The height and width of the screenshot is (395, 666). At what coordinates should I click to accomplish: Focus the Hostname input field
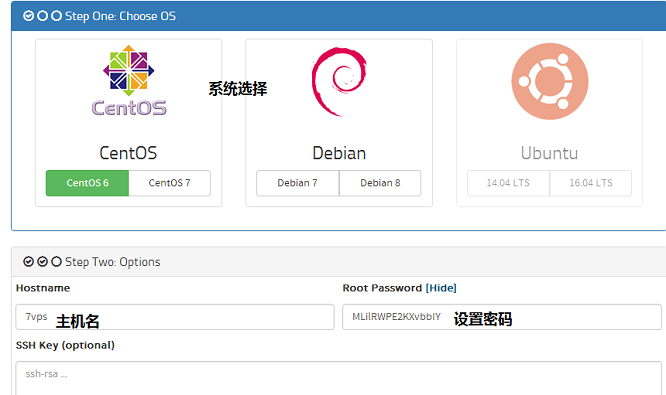click(175, 317)
